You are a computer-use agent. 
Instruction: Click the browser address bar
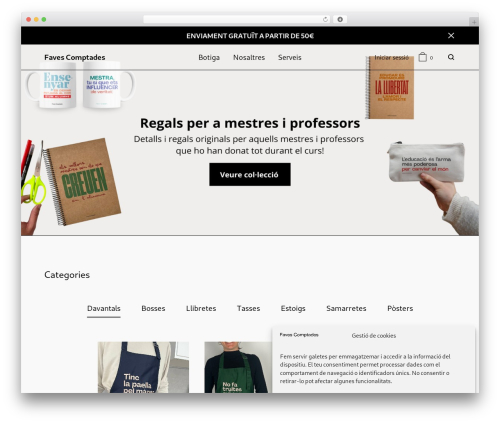click(x=237, y=19)
